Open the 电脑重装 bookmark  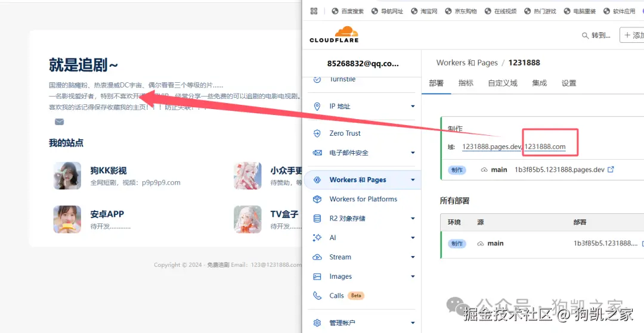pos(580,11)
